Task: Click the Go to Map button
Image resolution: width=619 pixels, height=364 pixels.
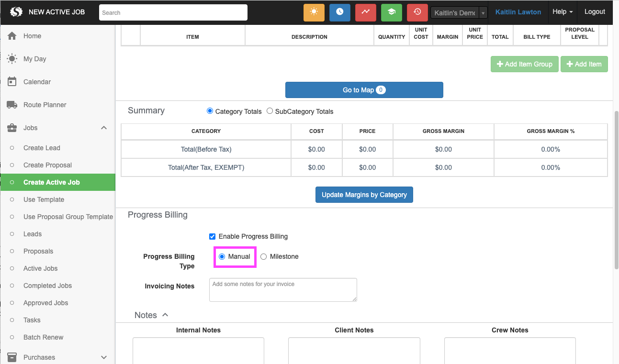Action: pos(364,90)
